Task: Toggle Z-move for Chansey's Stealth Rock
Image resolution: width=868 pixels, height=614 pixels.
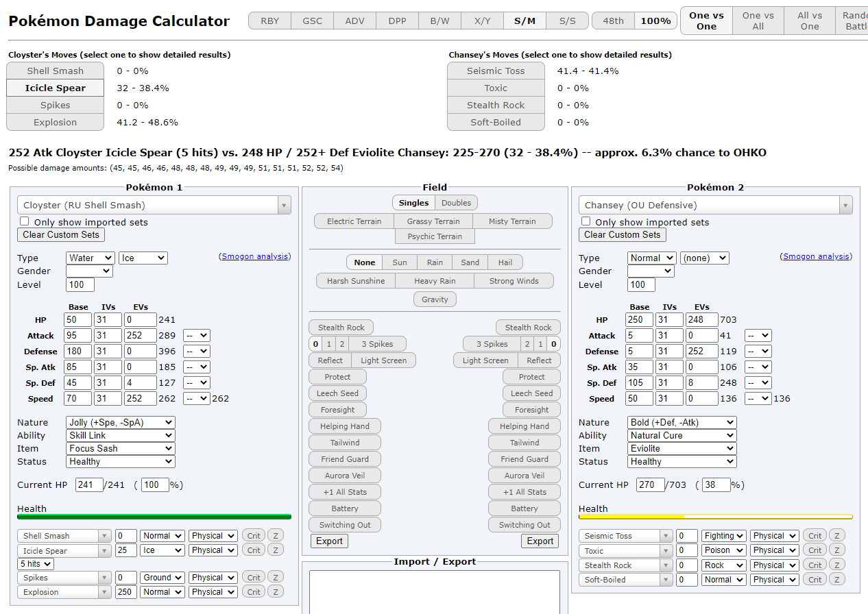Action: point(836,565)
